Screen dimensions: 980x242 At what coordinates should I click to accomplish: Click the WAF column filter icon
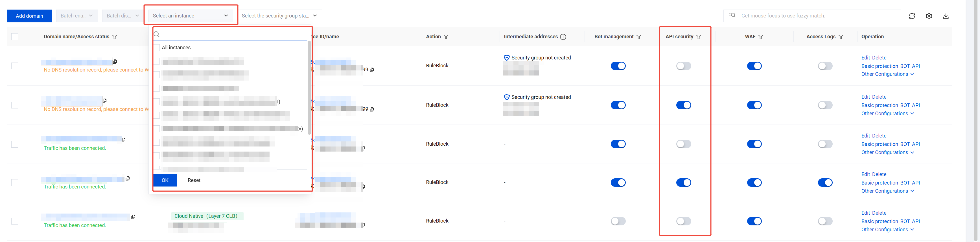point(760,37)
